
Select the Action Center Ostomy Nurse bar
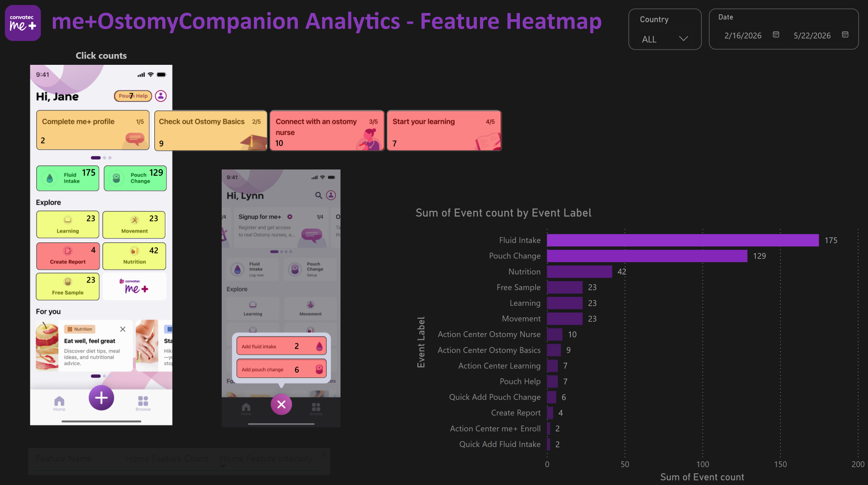(555, 334)
